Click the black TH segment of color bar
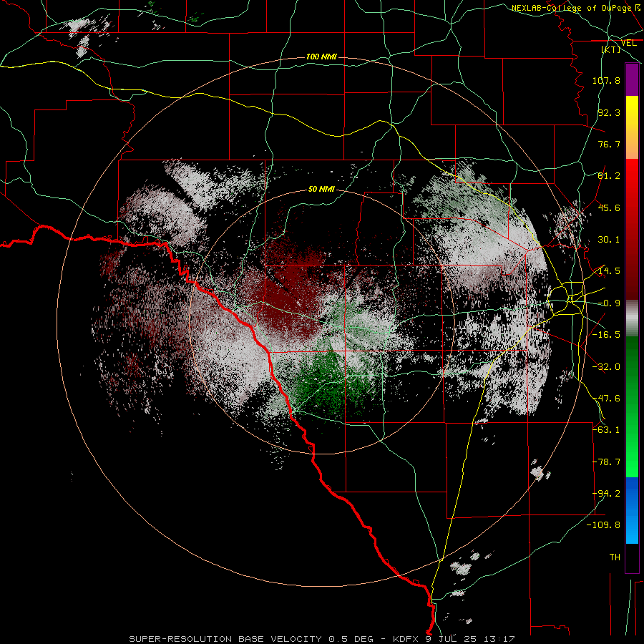Viewport: 644px width, 644px height. click(632, 557)
